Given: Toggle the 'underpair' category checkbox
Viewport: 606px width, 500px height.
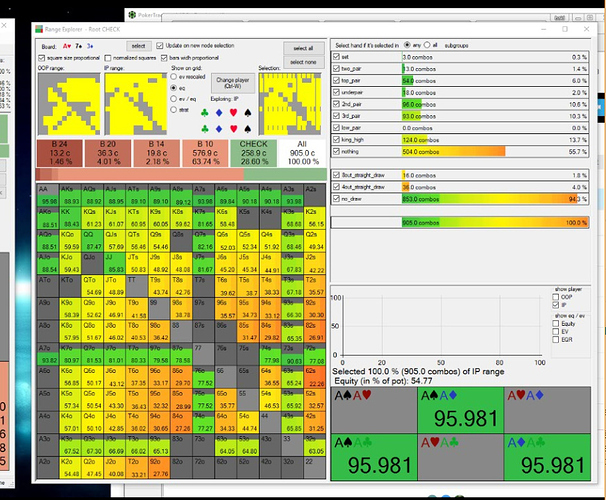Looking at the screenshot, I should (x=336, y=92).
